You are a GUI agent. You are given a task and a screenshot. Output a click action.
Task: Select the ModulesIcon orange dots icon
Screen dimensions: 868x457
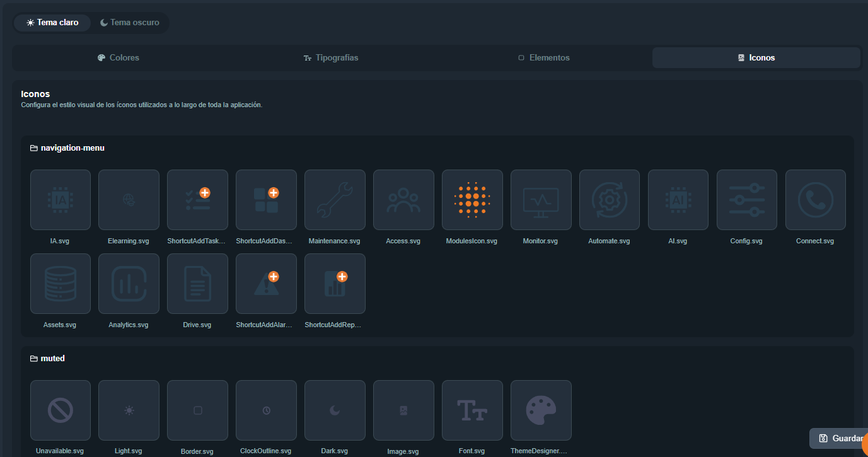(x=472, y=199)
